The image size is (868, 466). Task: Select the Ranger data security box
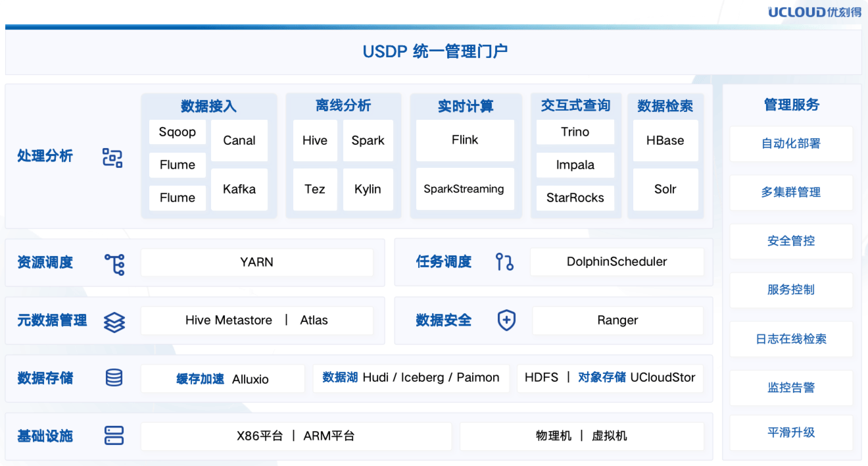pyautogui.click(x=617, y=321)
